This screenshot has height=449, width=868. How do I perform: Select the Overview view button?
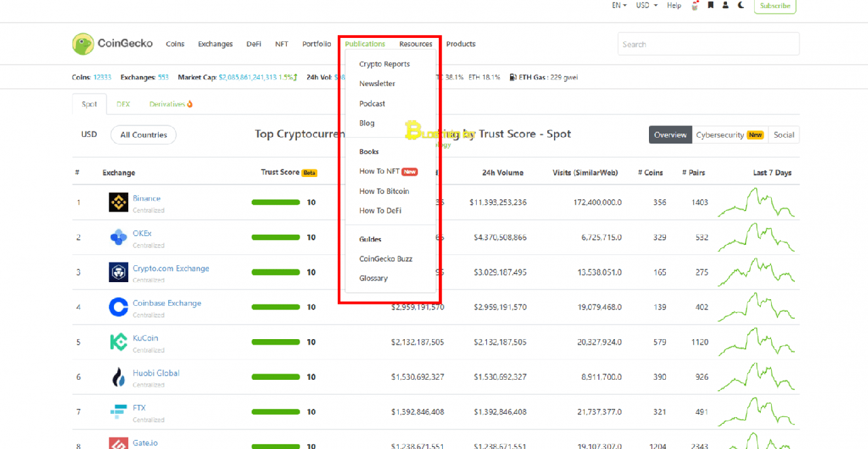670,135
